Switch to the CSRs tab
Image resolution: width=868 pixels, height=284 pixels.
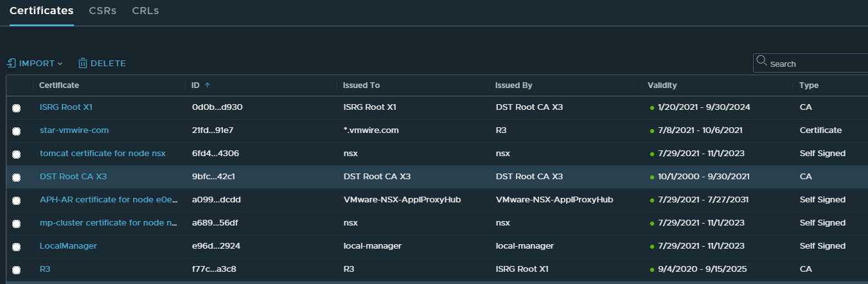[102, 11]
